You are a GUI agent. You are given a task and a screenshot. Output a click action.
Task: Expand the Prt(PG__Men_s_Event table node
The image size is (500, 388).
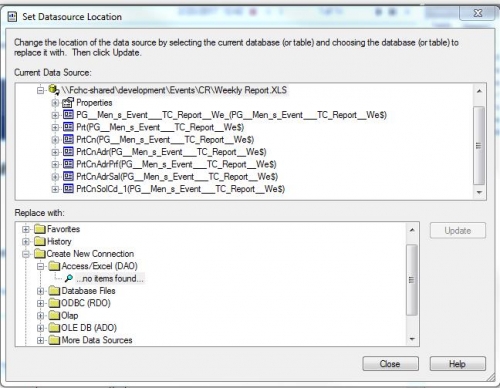(55, 127)
